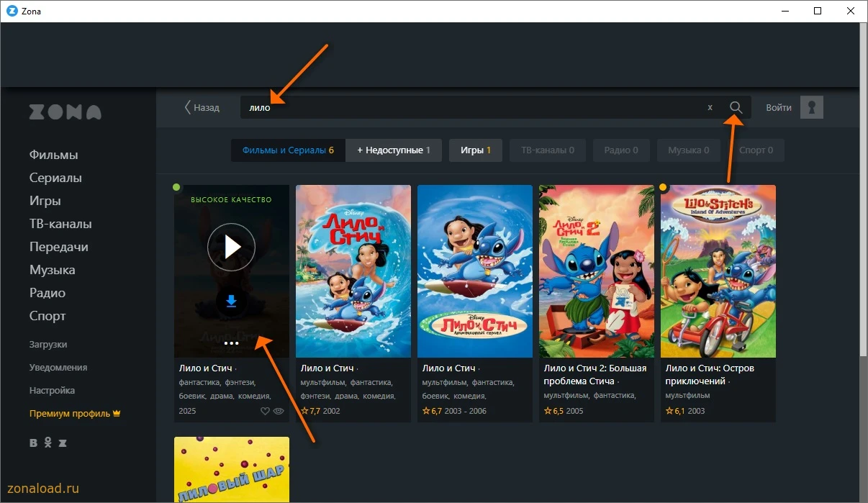The width and height of the screenshot is (868, 503).
Task: Select the Радио 0 tab
Action: (621, 150)
